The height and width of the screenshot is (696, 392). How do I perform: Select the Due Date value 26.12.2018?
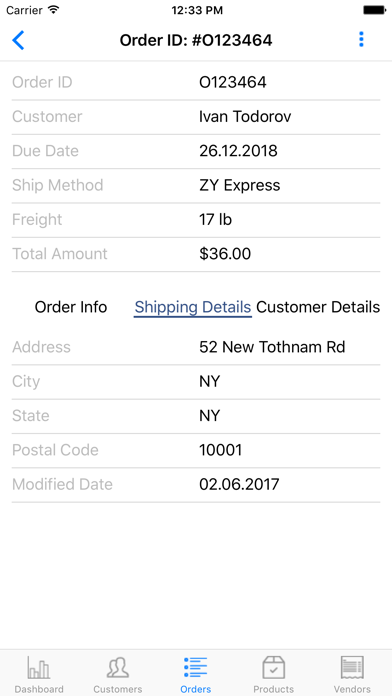point(238,151)
